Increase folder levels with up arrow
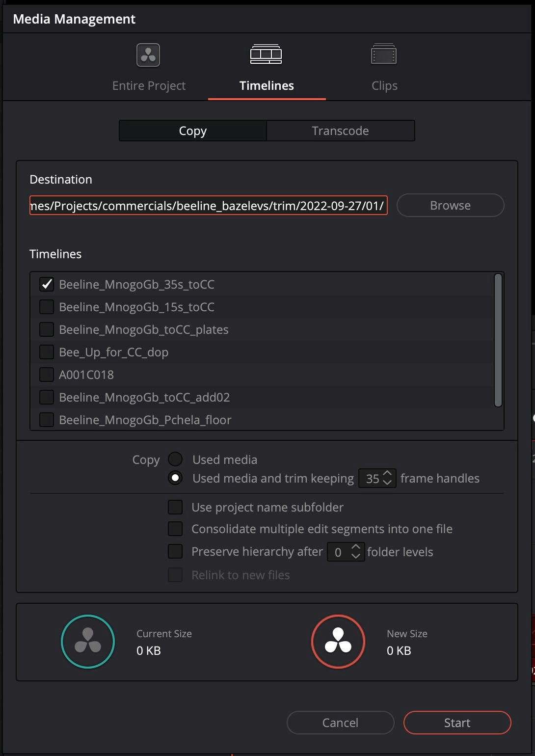This screenshot has height=756, width=535. pos(356,547)
